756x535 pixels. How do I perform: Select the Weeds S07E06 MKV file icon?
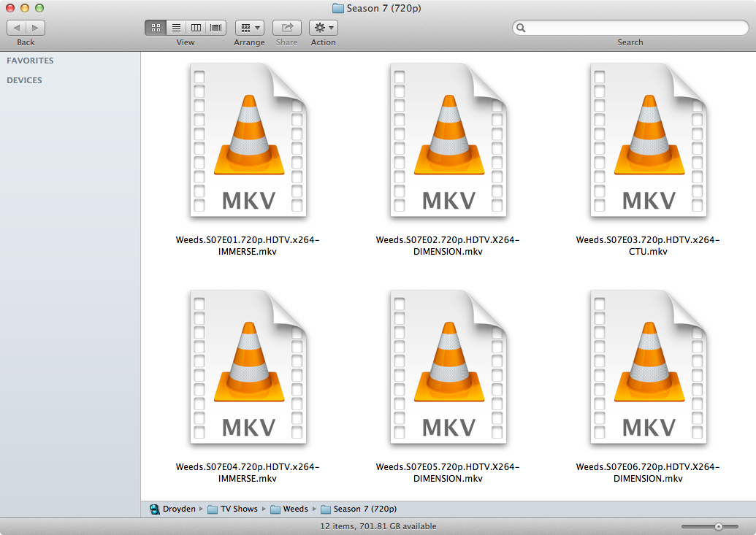649,367
